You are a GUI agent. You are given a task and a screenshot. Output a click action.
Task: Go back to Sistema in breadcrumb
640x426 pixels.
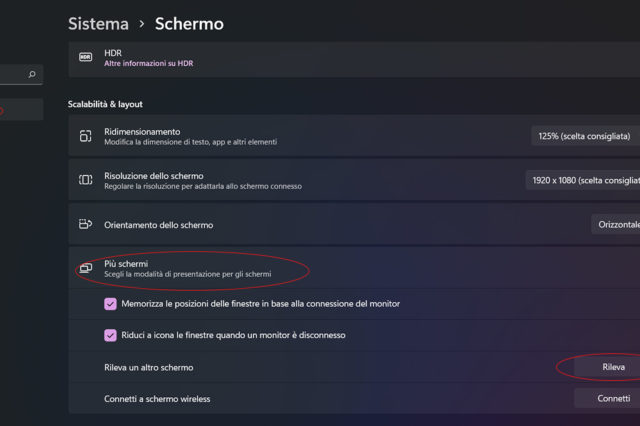coord(98,23)
